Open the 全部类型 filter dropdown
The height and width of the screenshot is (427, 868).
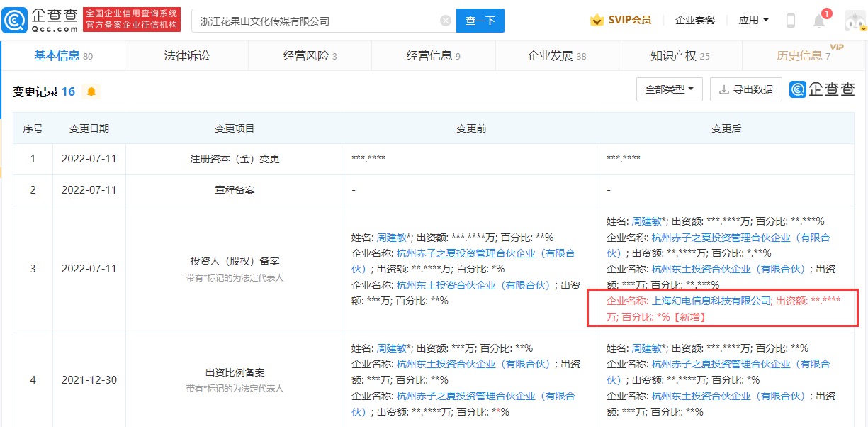tap(669, 89)
